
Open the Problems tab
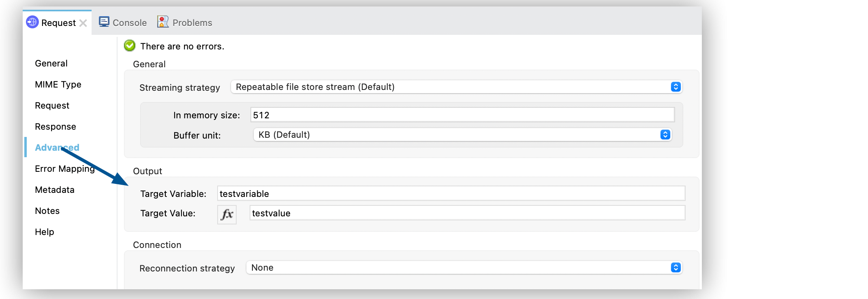192,23
